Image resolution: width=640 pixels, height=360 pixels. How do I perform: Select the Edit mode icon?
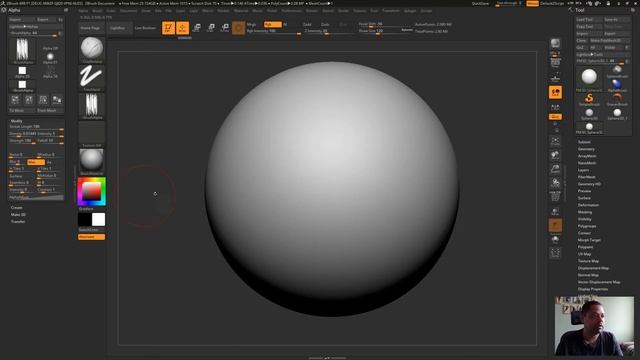pyautogui.click(x=168, y=28)
